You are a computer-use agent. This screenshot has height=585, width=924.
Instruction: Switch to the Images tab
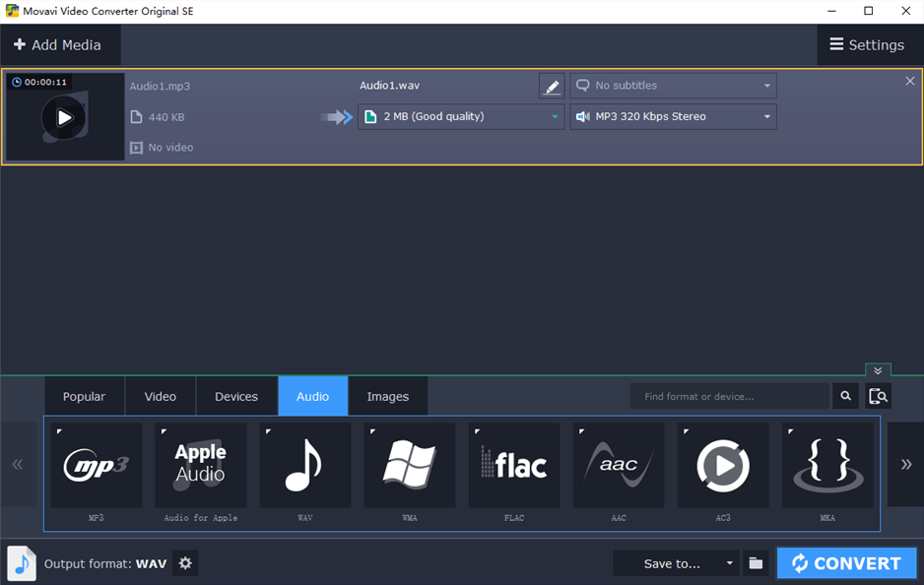(388, 397)
